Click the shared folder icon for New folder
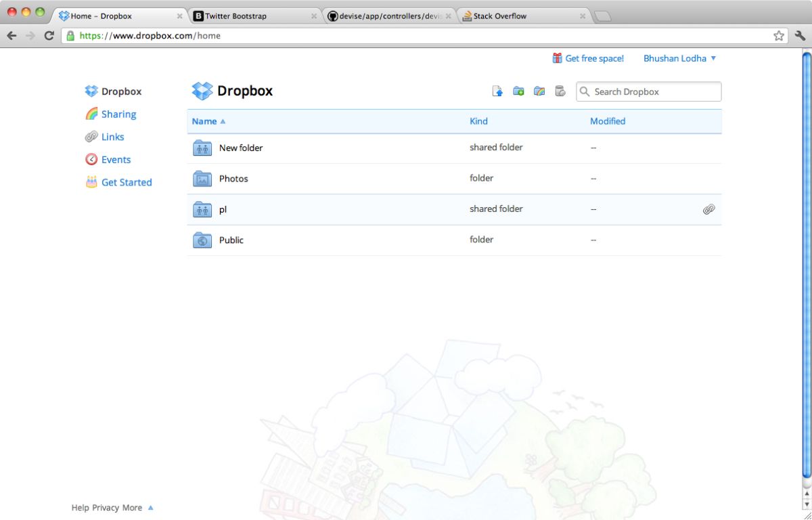Viewport: 812px width, 520px height. [x=202, y=148]
